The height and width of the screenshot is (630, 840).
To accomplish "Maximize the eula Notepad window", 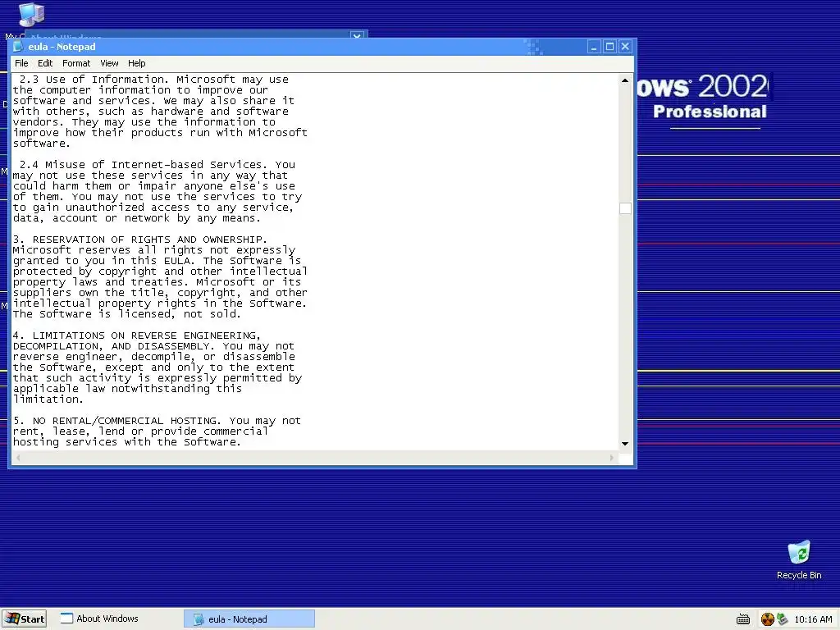I will pyautogui.click(x=609, y=47).
